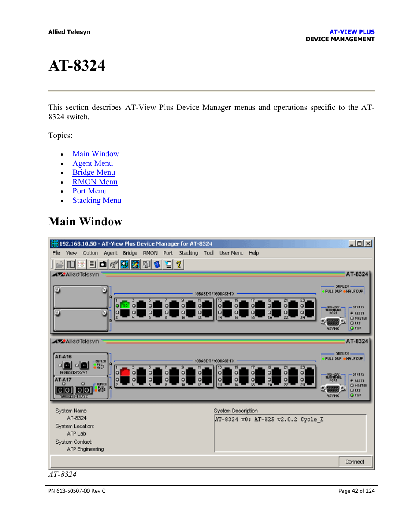Select port 15 on the bottom switch

244,372
